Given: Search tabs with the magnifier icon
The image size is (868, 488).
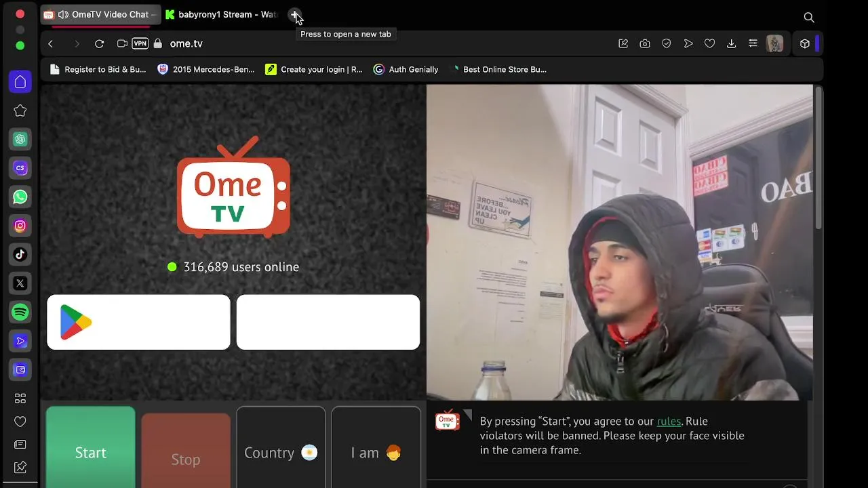Looking at the screenshot, I should pos(808,17).
